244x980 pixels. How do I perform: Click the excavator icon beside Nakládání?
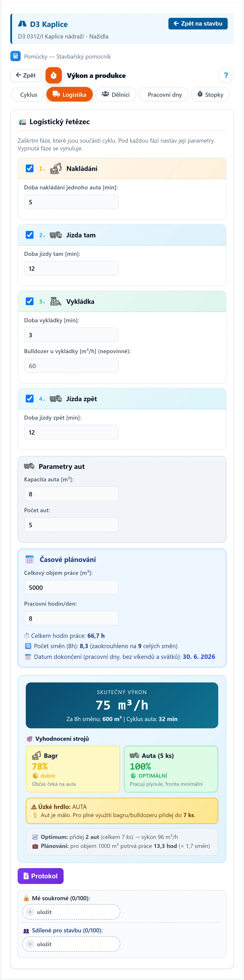click(56, 169)
